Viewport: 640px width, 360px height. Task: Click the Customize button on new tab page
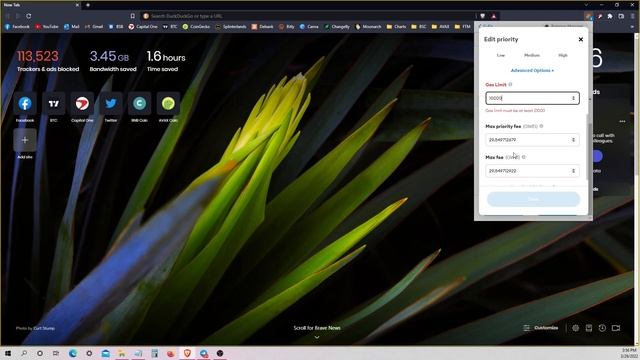pos(540,328)
